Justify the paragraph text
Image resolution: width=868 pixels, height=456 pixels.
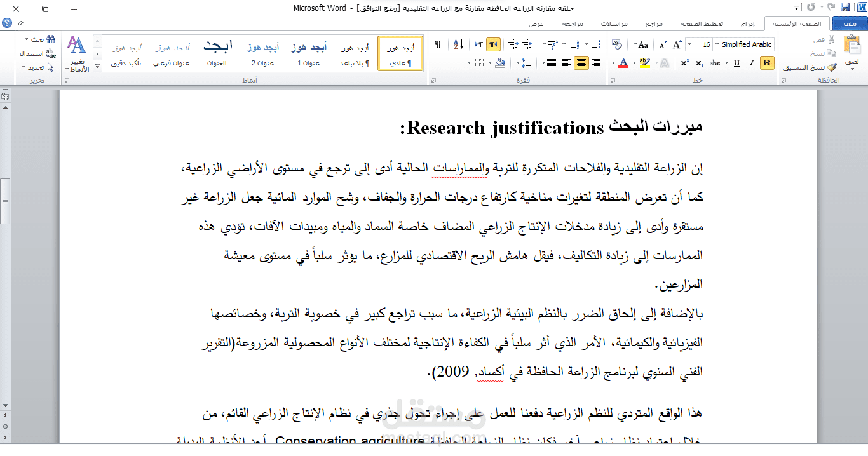pyautogui.click(x=551, y=62)
